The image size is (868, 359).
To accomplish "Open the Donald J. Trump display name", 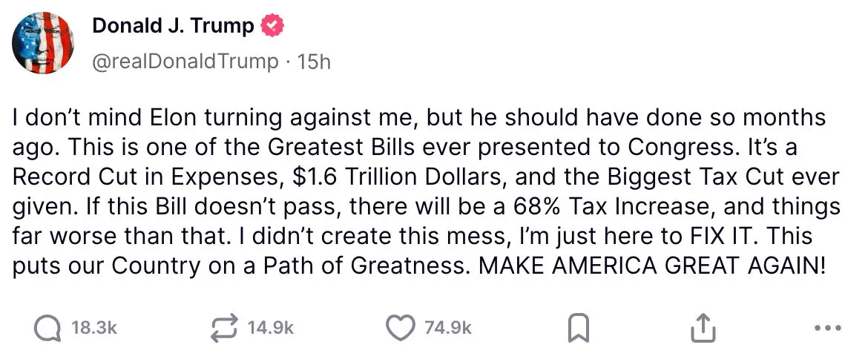I will (x=174, y=25).
